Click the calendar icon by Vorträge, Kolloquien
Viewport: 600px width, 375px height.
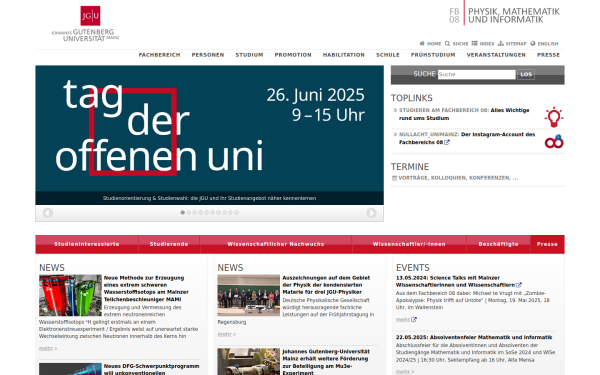[x=394, y=178]
